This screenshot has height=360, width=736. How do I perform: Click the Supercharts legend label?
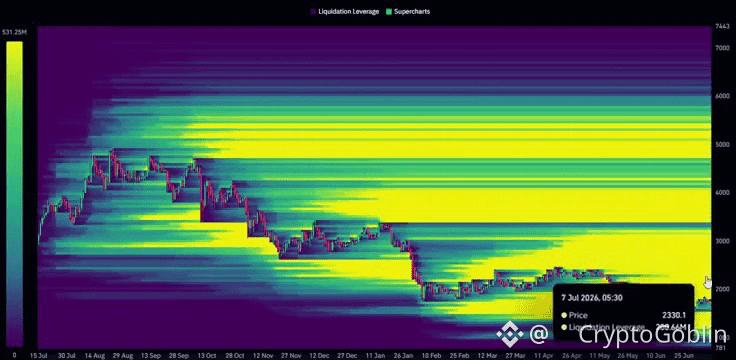pyautogui.click(x=411, y=12)
